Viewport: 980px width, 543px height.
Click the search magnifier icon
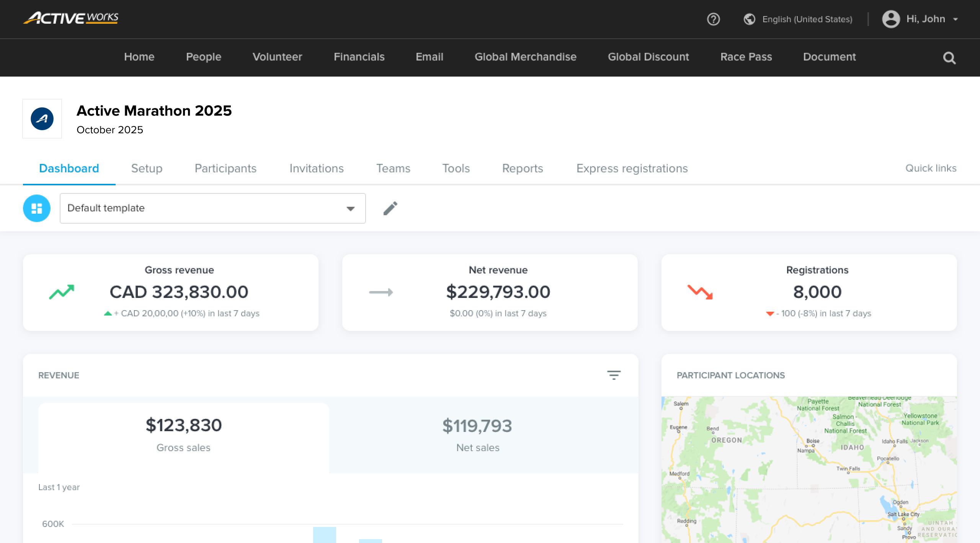pos(950,58)
